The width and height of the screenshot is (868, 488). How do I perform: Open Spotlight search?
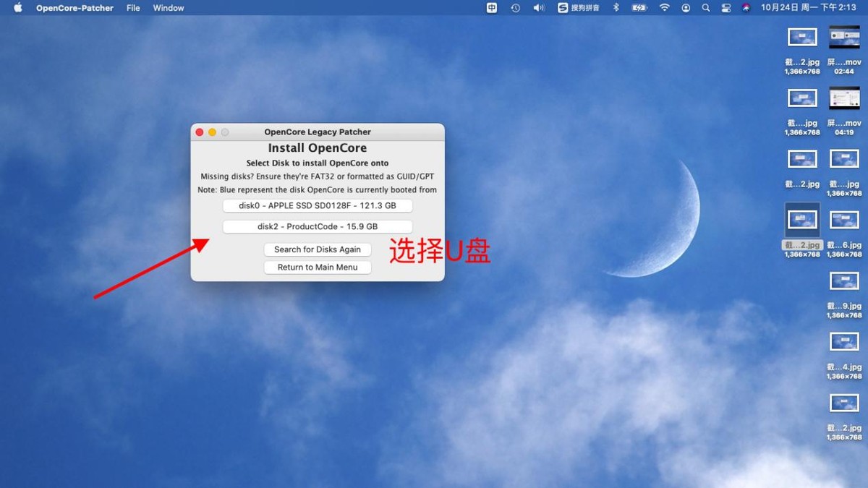pyautogui.click(x=705, y=8)
